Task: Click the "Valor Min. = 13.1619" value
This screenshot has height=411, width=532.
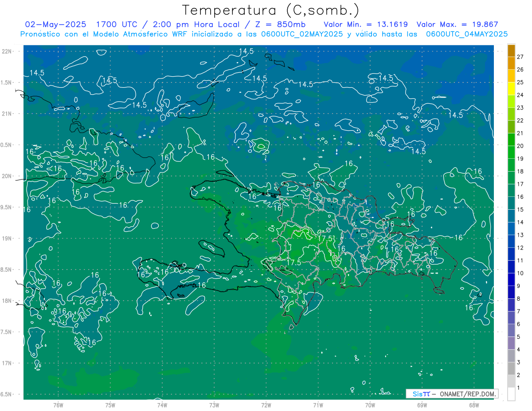Action: pos(366,24)
